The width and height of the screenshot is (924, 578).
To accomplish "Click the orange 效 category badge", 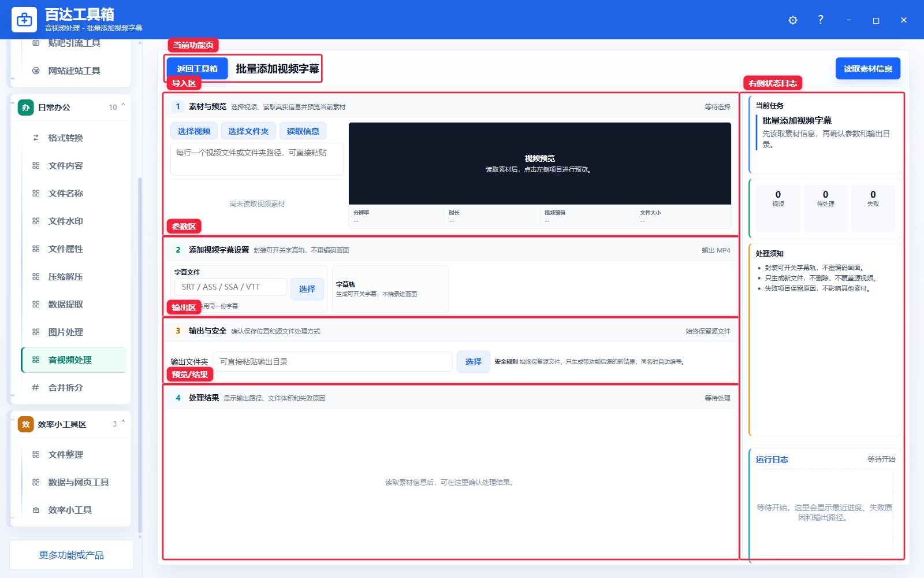I will pos(26,424).
